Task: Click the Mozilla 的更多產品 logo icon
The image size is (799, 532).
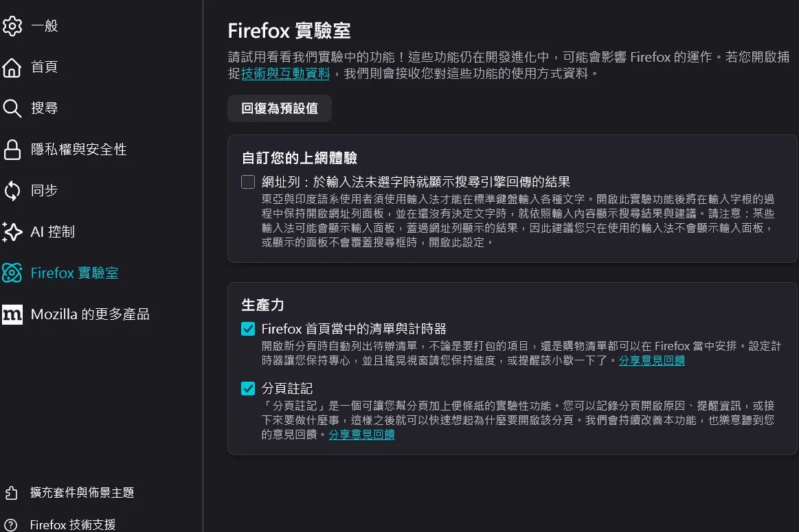Action: pyautogui.click(x=12, y=314)
